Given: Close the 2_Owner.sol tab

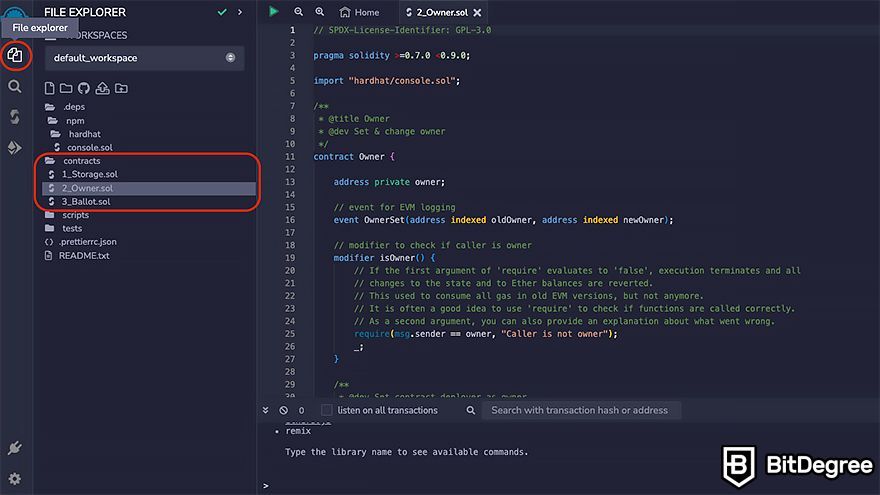Looking at the screenshot, I should pyautogui.click(x=477, y=12).
